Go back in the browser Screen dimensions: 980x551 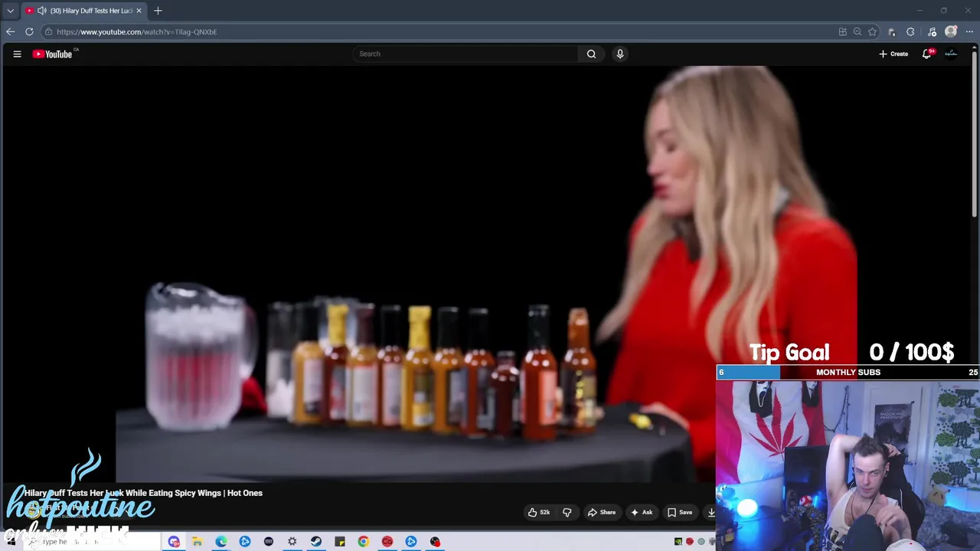pyautogui.click(x=10, y=31)
